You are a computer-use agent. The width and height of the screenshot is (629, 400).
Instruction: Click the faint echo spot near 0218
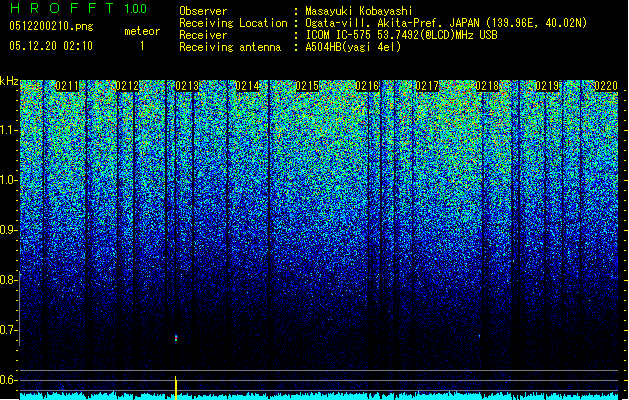click(479, 336)
